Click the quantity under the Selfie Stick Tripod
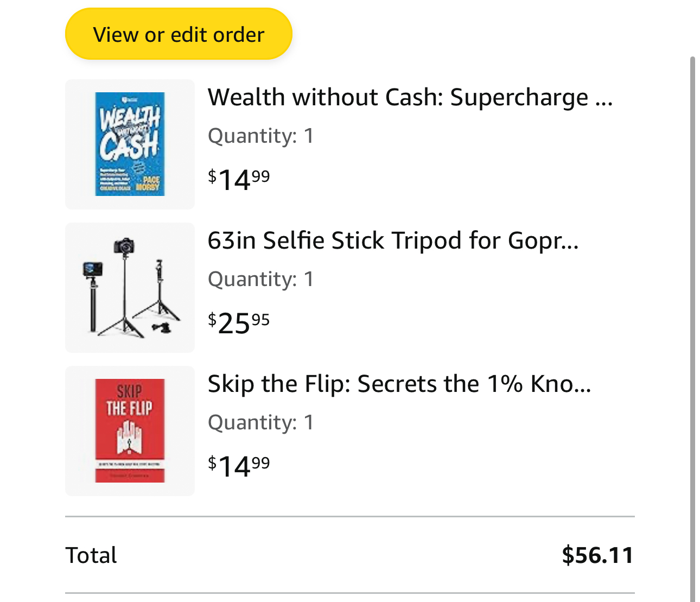700x602 pixels. 260,279
